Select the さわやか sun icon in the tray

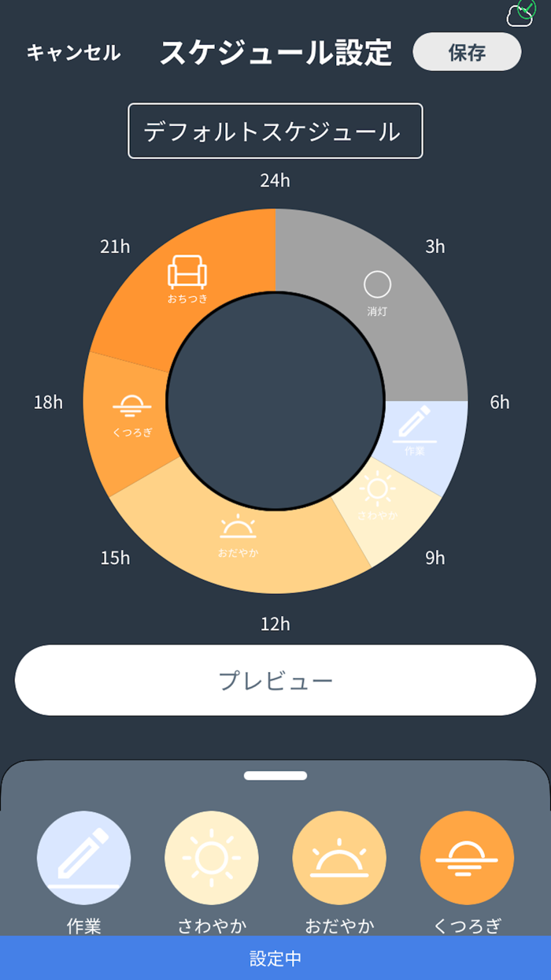pyautogui.click(x=211, y=858)
